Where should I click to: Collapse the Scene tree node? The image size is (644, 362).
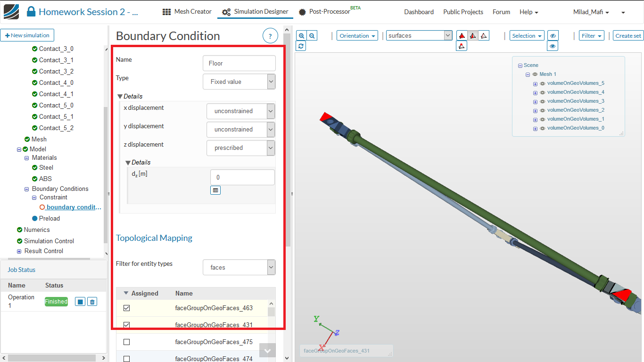[x=520, y=66]
